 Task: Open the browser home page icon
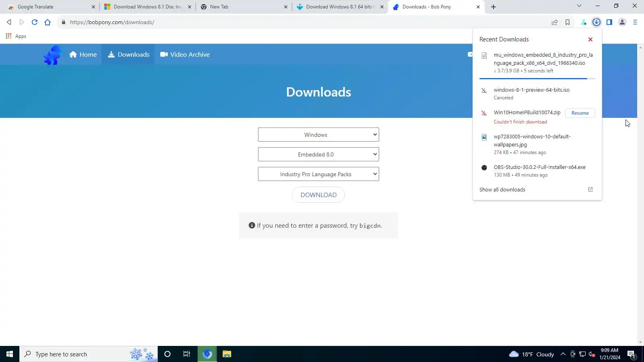click(47, 22)
